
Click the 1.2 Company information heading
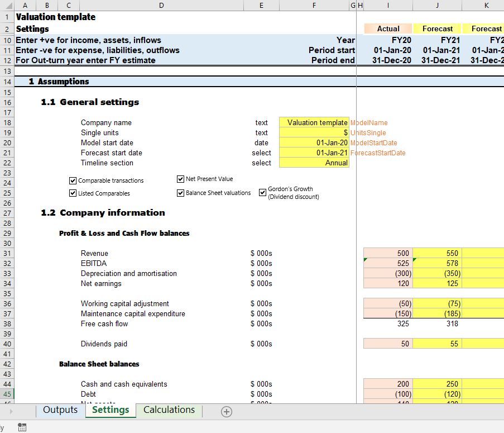103,213
